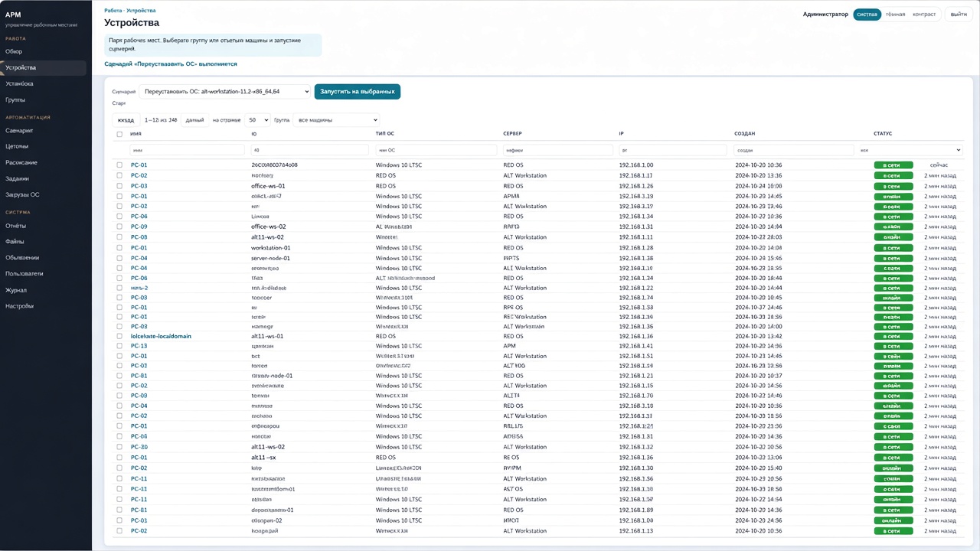Check the box for the server-node-01 row
Screen dimensions: 980x551
pyautogui.click(x=119, y=259)
